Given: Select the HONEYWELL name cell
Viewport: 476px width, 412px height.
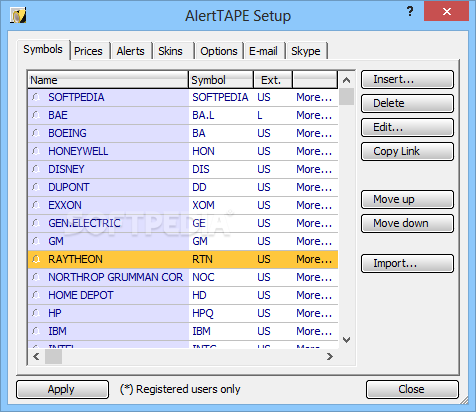Looking at the screenshot, I should pyautogui.click(x=108, y=151).
